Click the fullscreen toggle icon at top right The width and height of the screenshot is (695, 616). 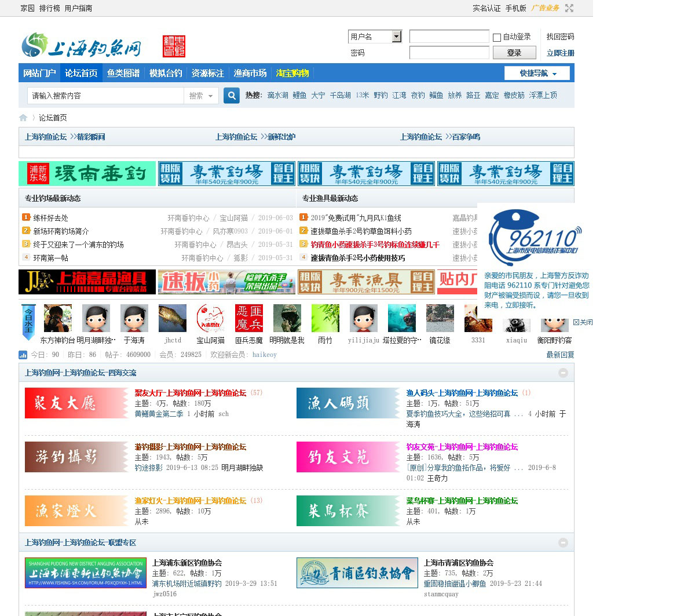tap(569, 8)
